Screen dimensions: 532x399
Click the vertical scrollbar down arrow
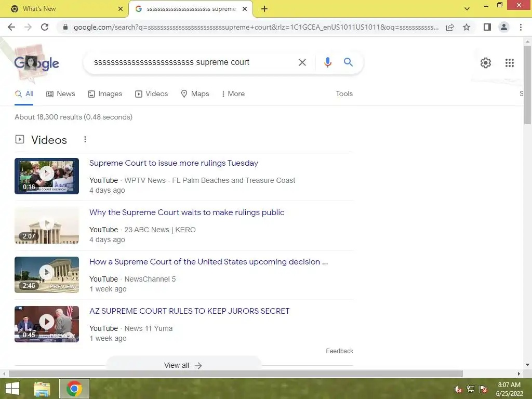tap(527, 365)
